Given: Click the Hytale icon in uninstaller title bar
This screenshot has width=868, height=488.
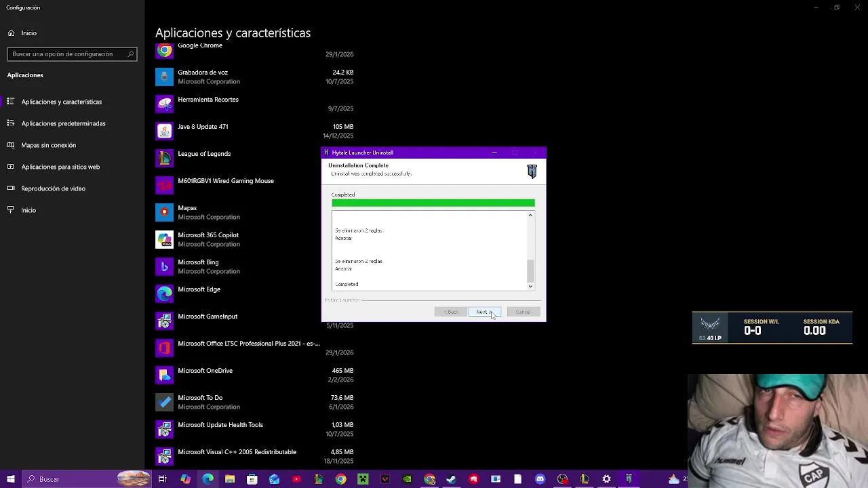Looking at the screenshot, I should [x=327, y=152].
